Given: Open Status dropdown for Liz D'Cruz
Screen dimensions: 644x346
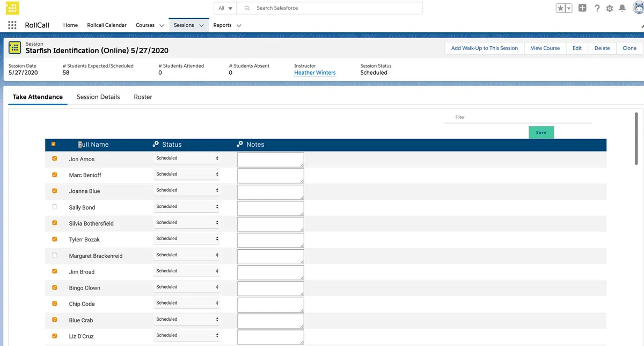Looking at the screenshot, I should click(187, 336).
